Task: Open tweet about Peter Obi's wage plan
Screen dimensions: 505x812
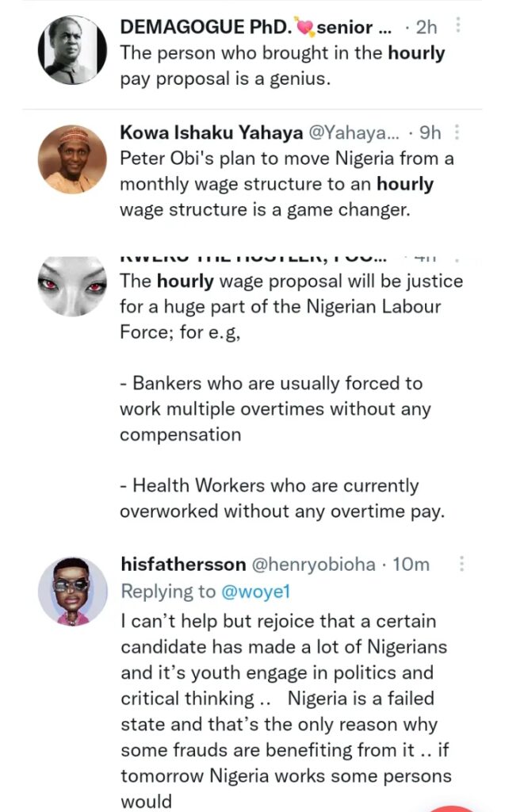Action: (285, 184)
